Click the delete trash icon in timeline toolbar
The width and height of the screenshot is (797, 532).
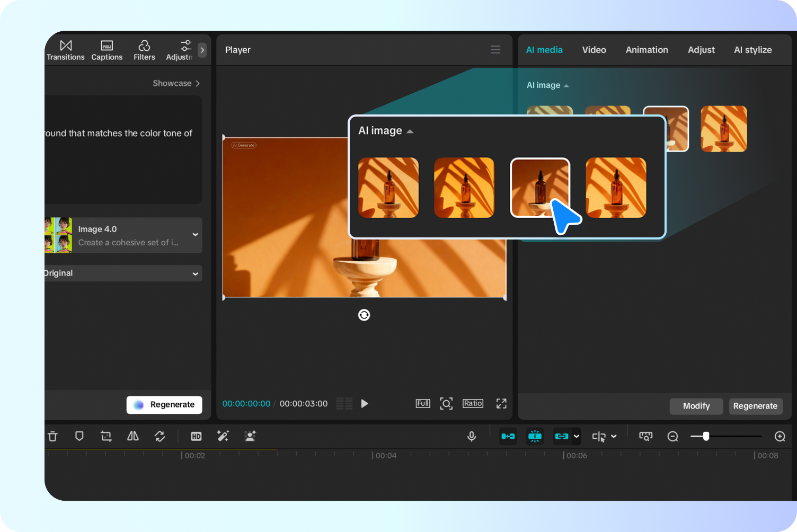tap(52, 436)
